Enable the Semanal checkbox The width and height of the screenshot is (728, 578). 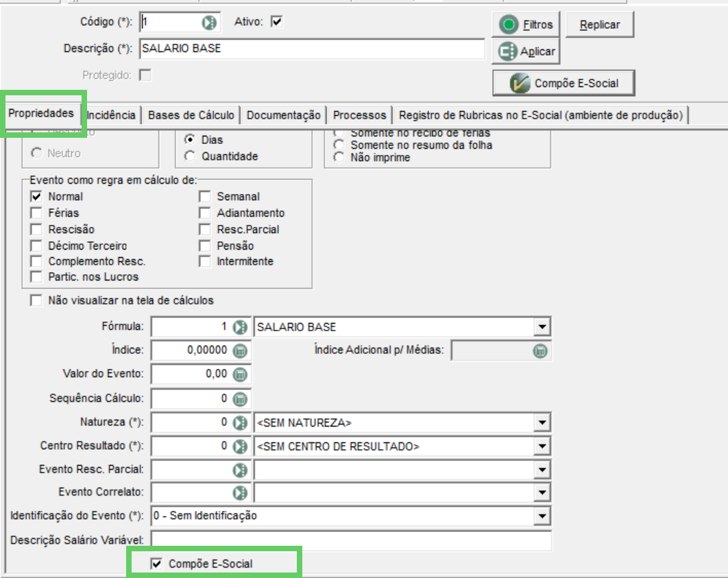pos(205,196)
